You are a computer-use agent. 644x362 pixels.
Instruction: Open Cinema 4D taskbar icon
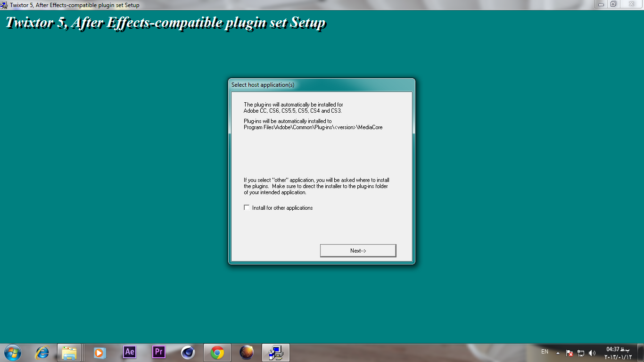point(188,353)
